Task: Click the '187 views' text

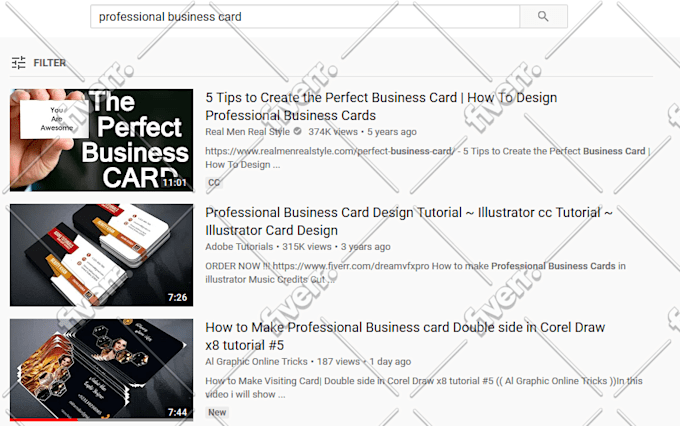Action: 338,361
